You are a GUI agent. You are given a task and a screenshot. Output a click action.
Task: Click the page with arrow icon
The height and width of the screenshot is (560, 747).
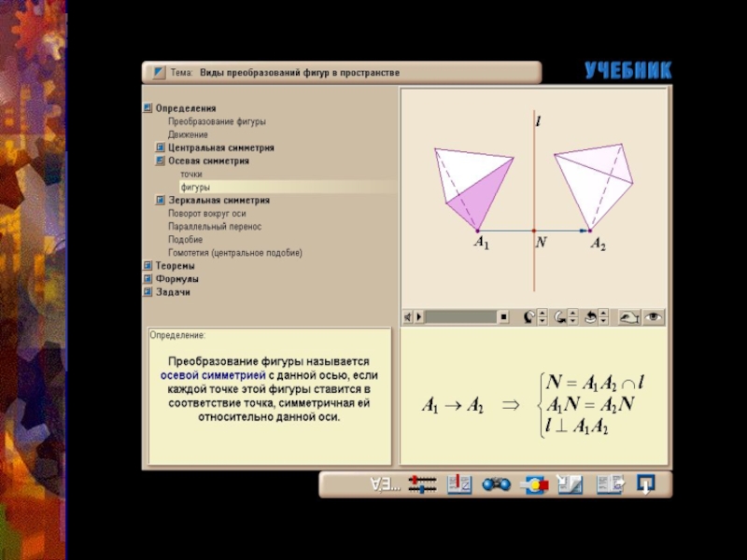click(570, 484)
